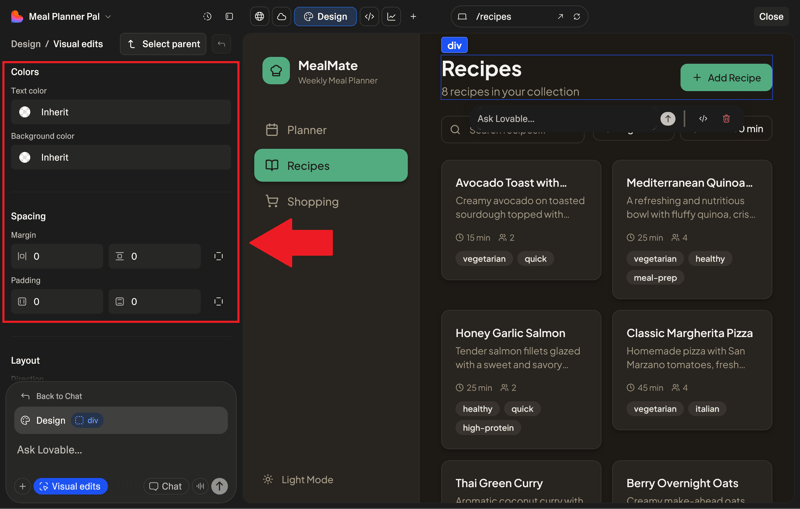
Task: Toggle individual margin sides icon
Action: 218,257
